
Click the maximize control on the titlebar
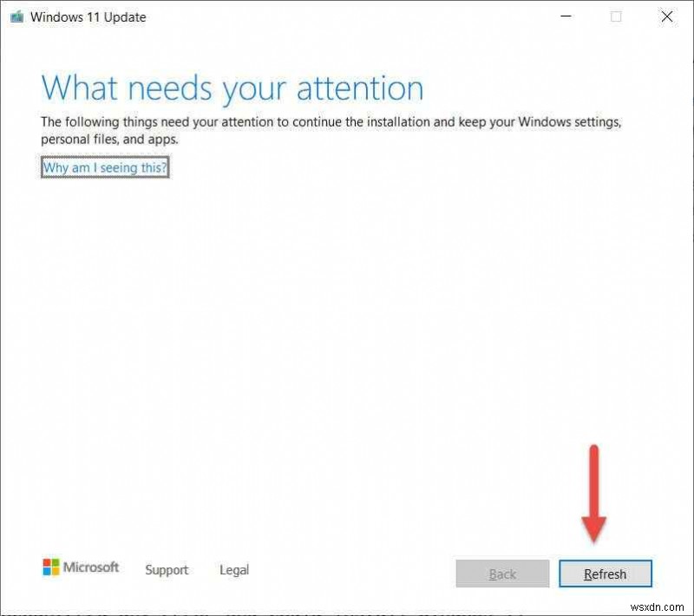(616, 16)
